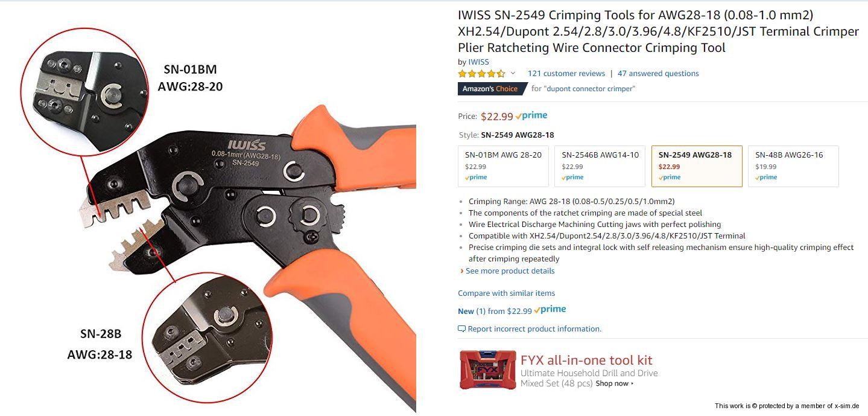Viewport: 868px width, 416px height.
Task: Click the FYX tool kit ad thumbnail
Action: pyautogui.click(x=488, y=370)
